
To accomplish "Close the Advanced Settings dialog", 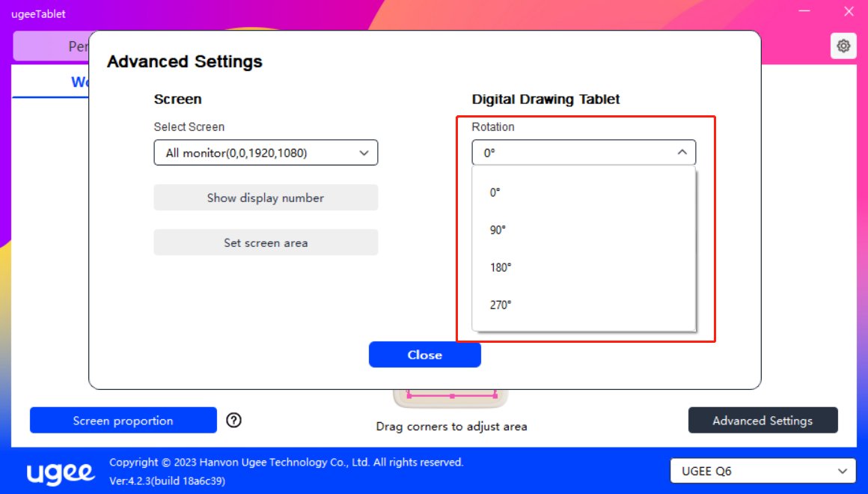I will pos(424,355).
